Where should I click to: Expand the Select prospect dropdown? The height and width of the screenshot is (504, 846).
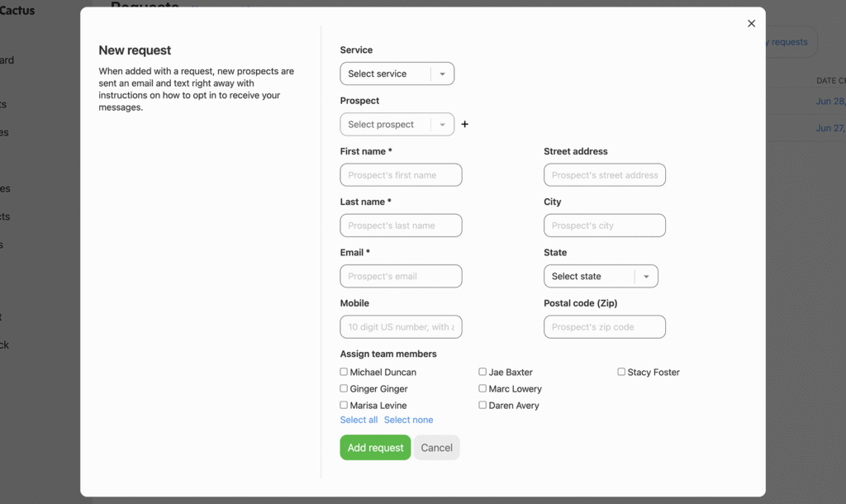tap(397, 125)
